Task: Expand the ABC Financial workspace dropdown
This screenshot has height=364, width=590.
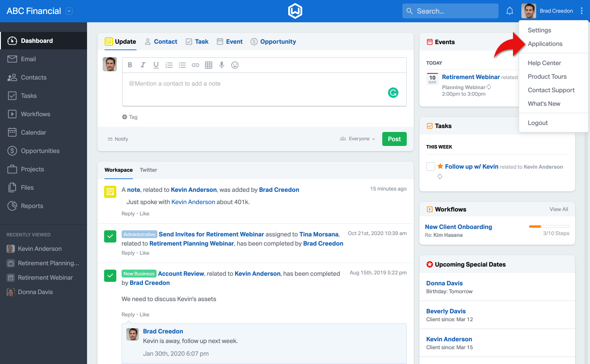Action: 69,10
